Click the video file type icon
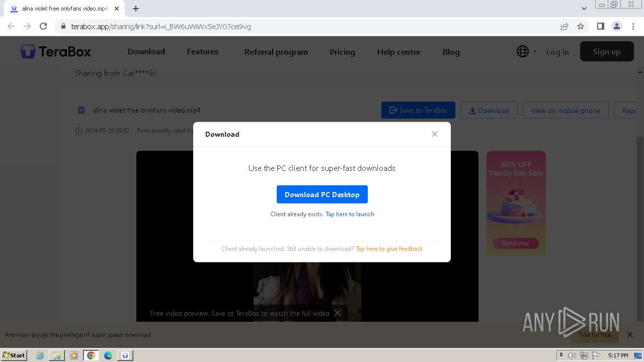This screenshot has width=644, height=362. point(82,110)
